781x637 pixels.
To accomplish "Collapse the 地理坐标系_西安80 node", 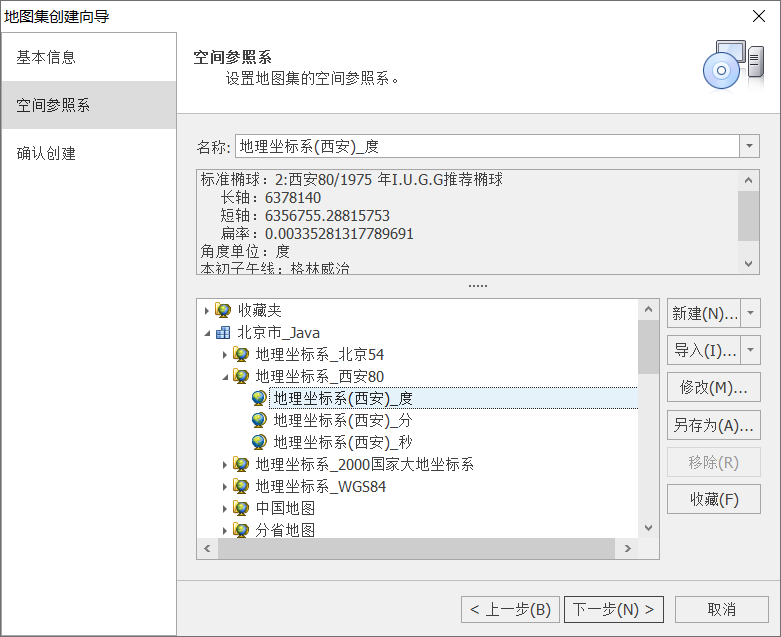I will 225,377.
